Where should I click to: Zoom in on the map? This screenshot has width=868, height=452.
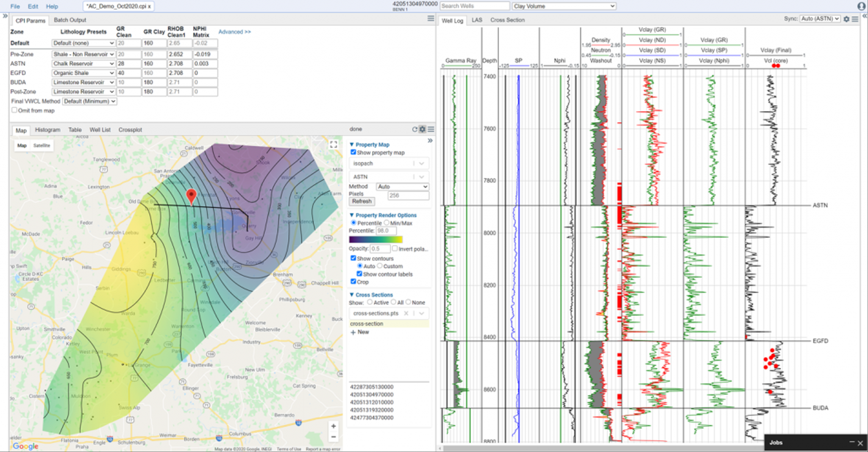tap(334, 426)
